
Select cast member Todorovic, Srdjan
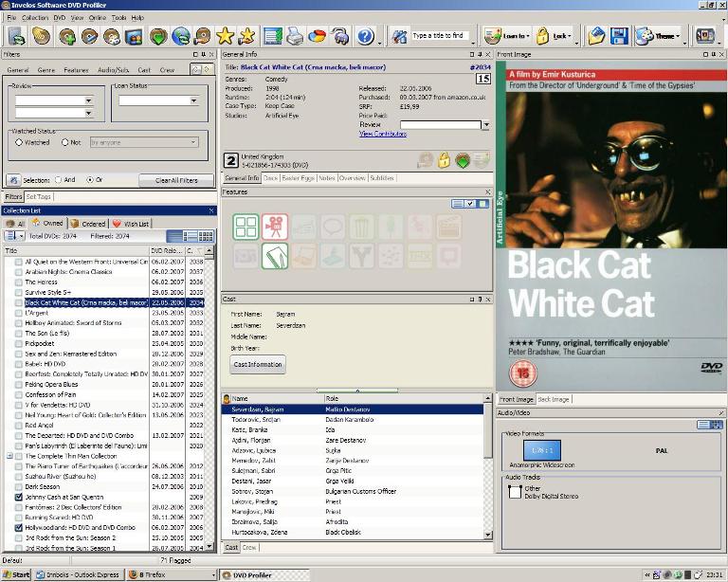[353, 420]
